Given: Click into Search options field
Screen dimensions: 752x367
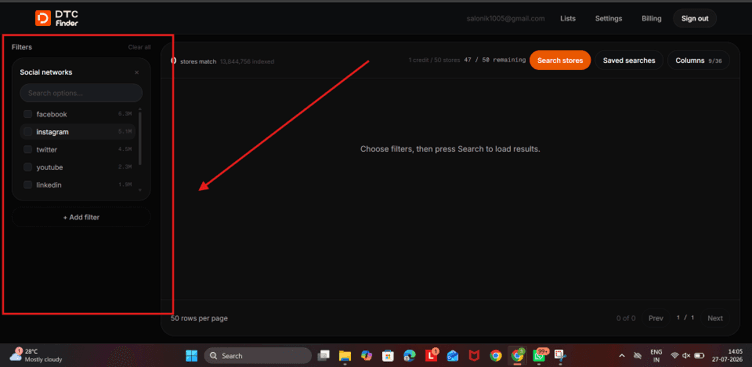Looking at the screenshot, I should coord(81,93).
